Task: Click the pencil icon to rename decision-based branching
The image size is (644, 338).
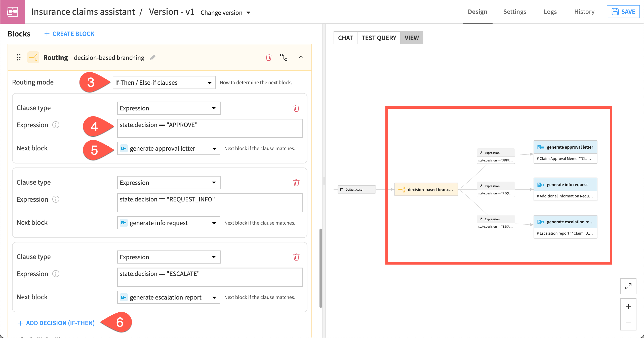Action: pos(153,58)
